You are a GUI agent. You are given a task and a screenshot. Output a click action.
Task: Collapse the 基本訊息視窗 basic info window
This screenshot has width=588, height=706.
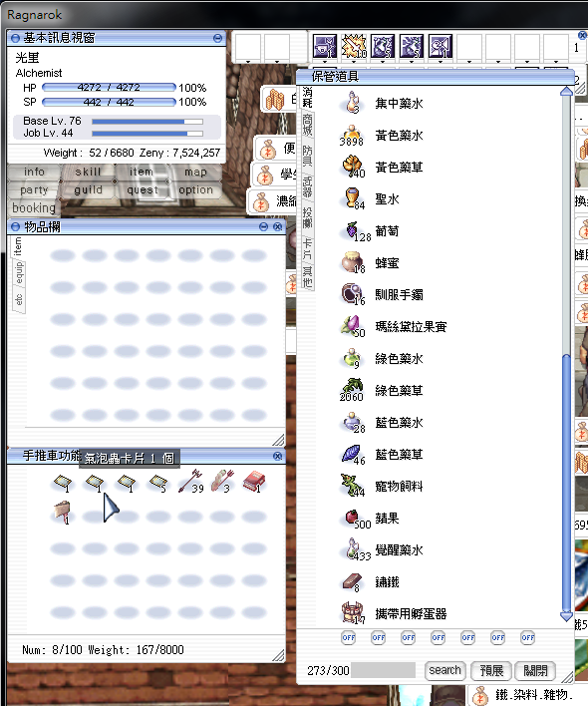[x=217, y=38]
